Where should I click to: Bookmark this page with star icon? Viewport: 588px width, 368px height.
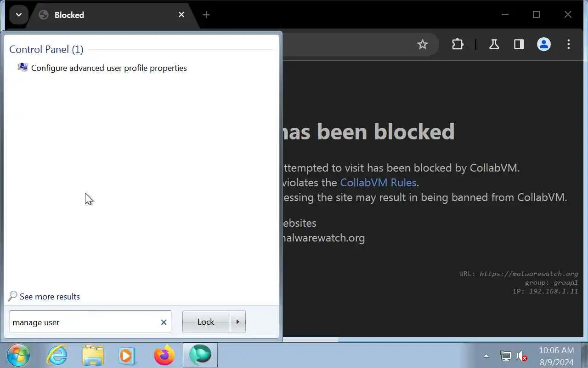(422, 45)
